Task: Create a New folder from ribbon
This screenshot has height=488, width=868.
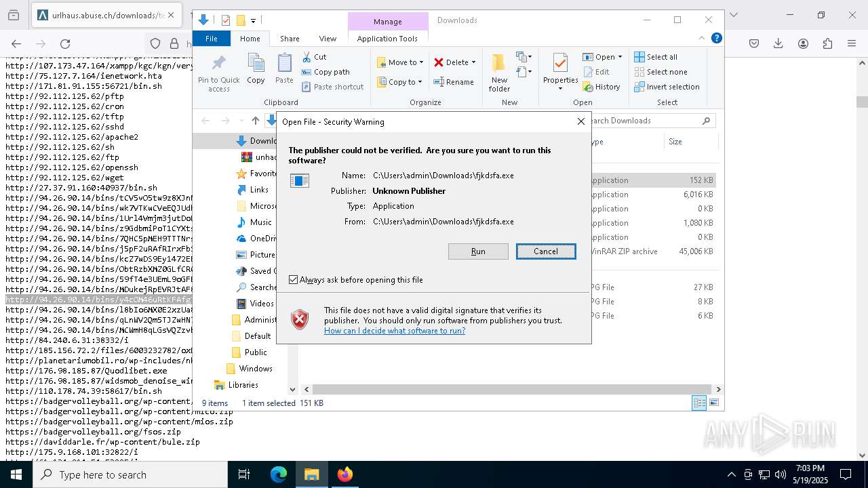Action: [x=499, y=73]
